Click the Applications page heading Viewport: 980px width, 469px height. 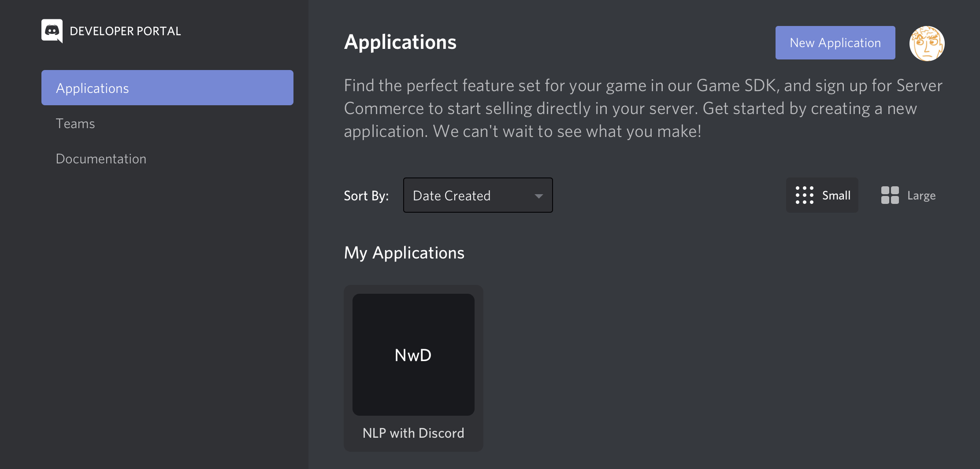coord(400,42)
